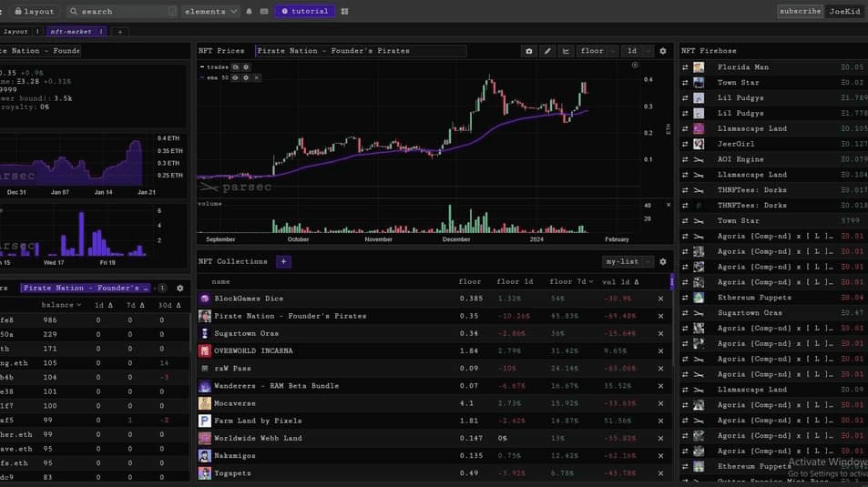Image resolution: width=868 pixels, height=487 pixels.
Task: Select Sugartown Oras collection row
Action: pos(434,334)
